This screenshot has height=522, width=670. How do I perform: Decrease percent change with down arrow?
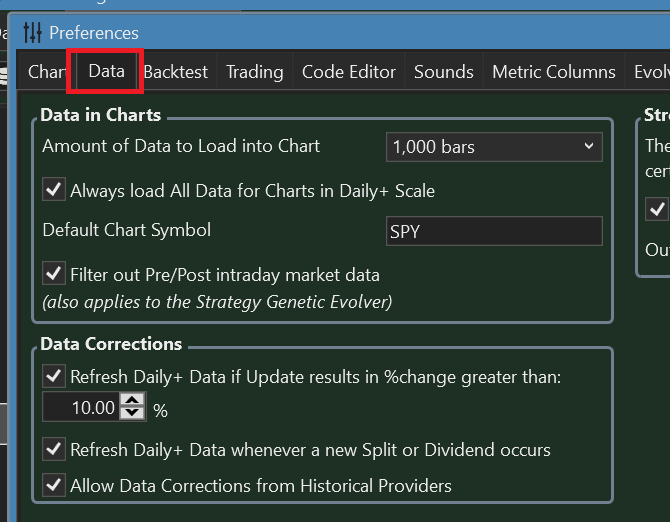132,413
